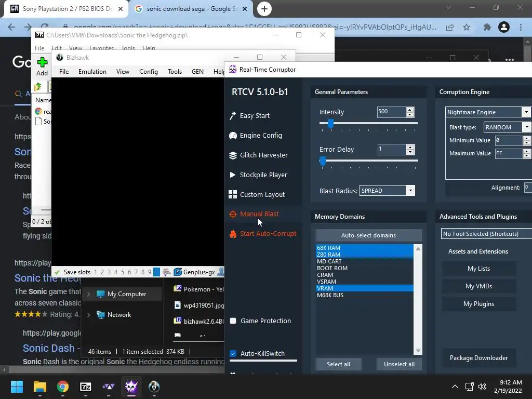Open Custom Layout grid icon

pos(233,194)
